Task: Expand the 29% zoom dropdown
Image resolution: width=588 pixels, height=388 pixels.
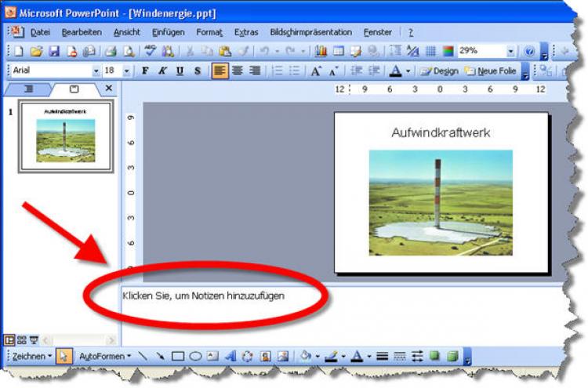Action: point(510,52)
